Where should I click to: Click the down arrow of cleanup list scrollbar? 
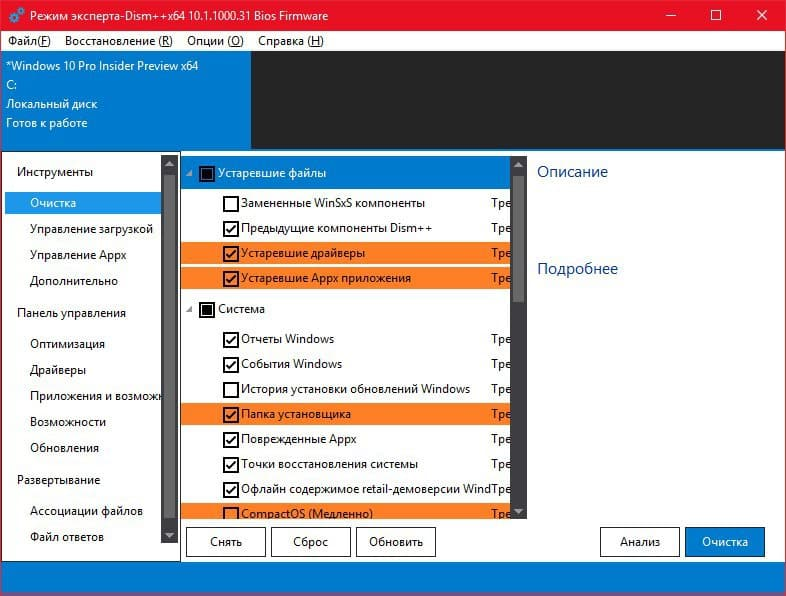(518, 511)
